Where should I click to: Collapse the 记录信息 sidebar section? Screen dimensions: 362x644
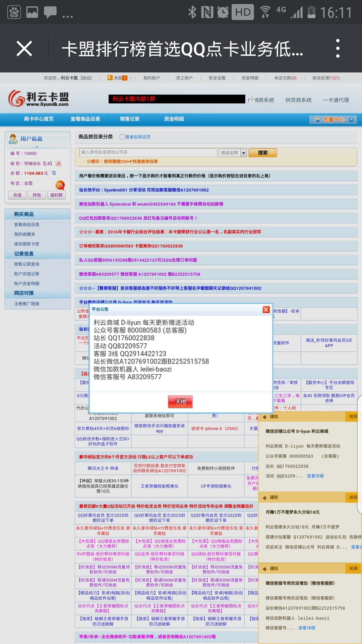point(38,254)
